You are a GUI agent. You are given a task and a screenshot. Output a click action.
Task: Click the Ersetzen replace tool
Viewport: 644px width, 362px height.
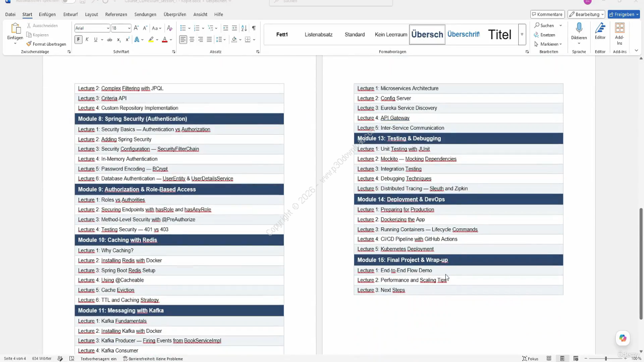[544, 35]
